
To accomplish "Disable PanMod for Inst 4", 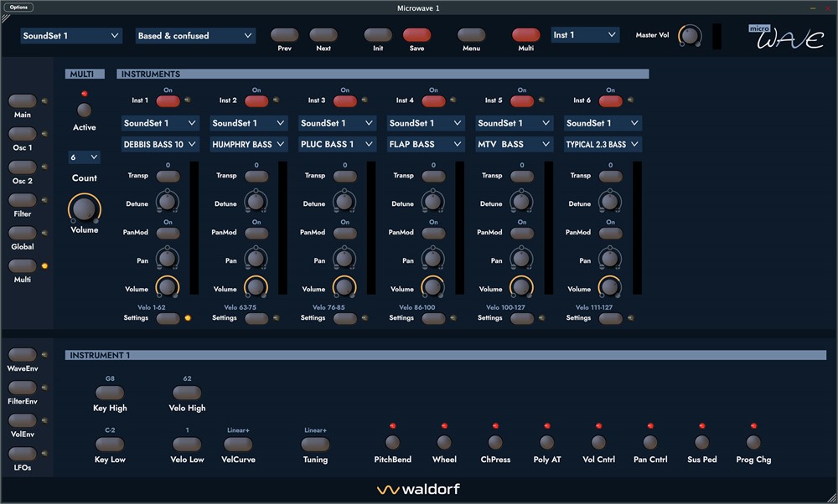I will click(433, 233).
